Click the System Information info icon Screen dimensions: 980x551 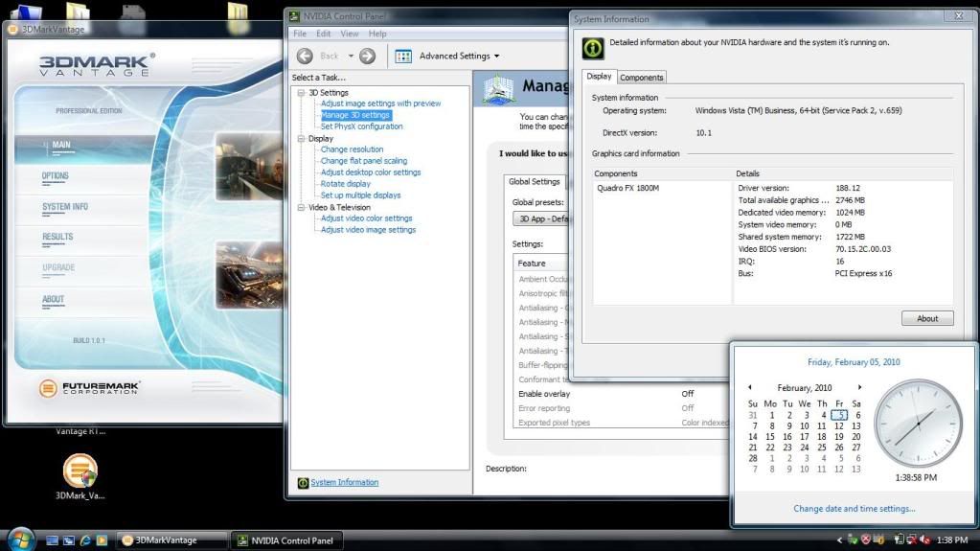(592, 48)
